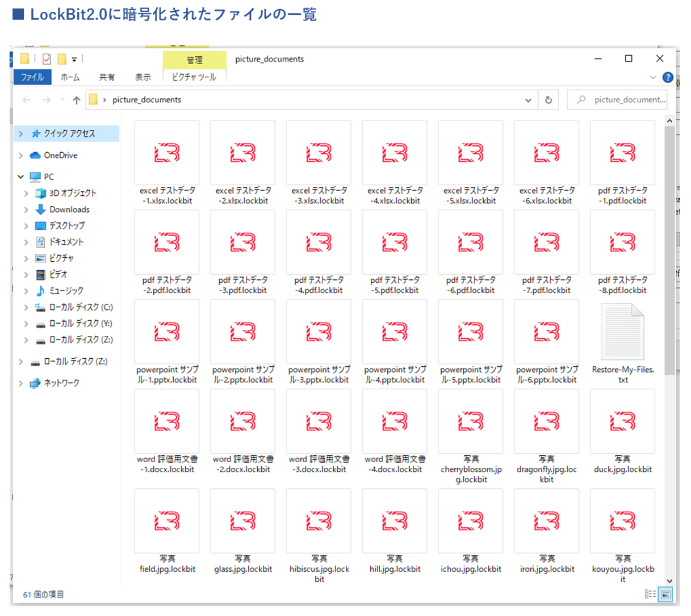Open the ピクチャ ツール tab
The width and height of the screenshot is (691, 616).
pos(194,77)
